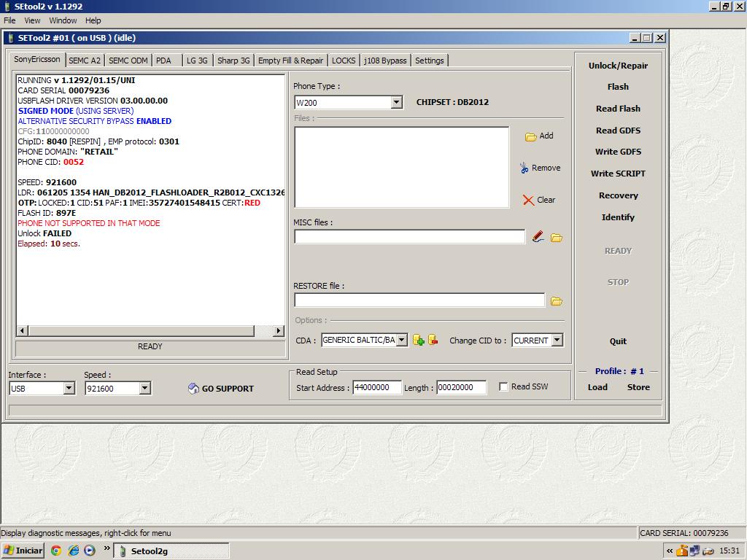
Task: Click the Start Address input field
Action: pos(377,387)
